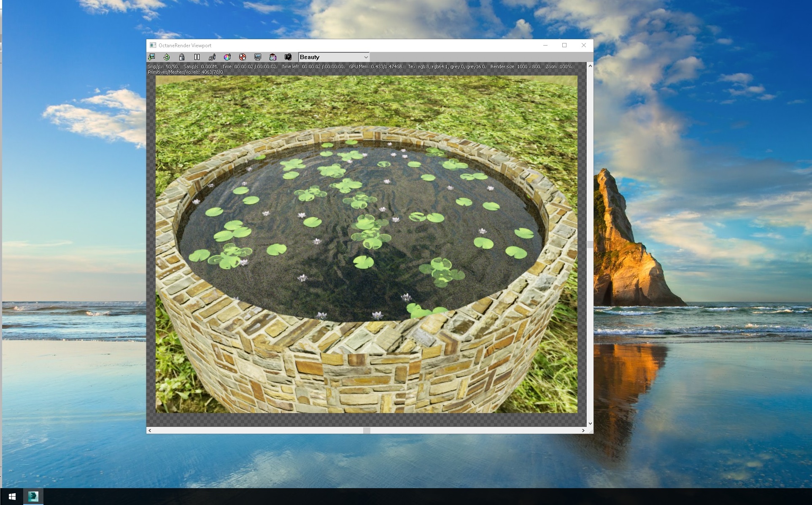
Task: Restart the render with the refresh icon
Action: click(167, 57)
